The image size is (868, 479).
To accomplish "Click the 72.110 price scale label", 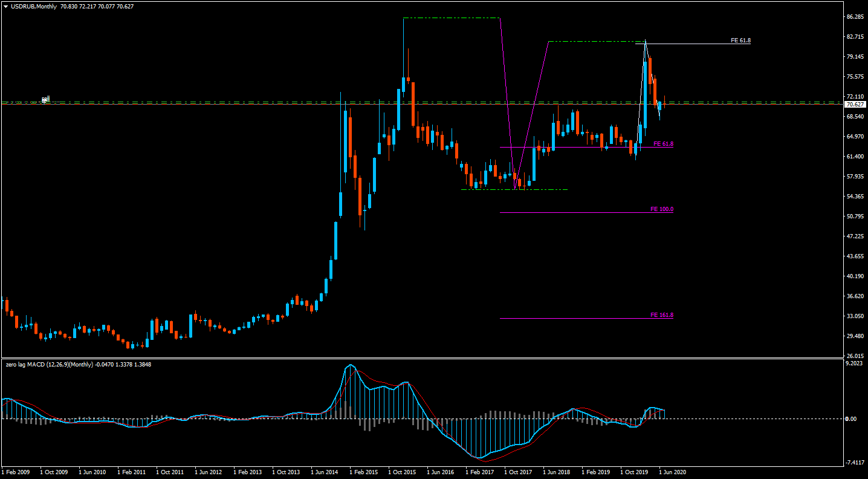I will tap(855, 97).
